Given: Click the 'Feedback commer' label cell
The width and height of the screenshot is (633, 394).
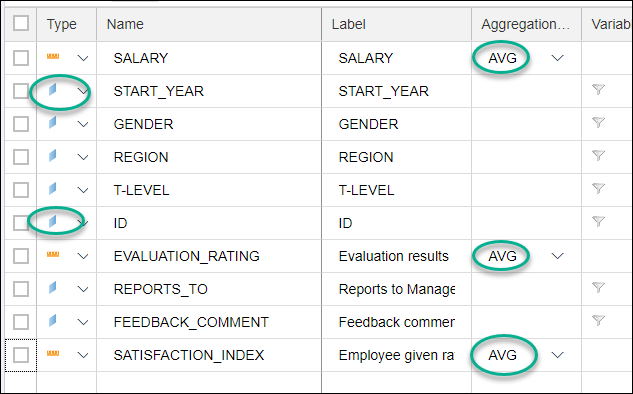Looking at the screenshot, I should pyautogui.click(x=396, y=323).
